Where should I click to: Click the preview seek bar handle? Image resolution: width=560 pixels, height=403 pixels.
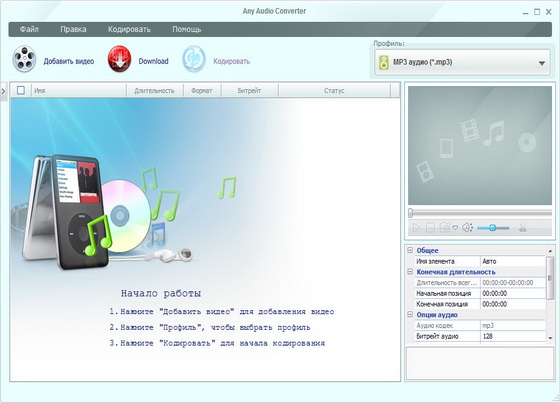coord(411,213)
